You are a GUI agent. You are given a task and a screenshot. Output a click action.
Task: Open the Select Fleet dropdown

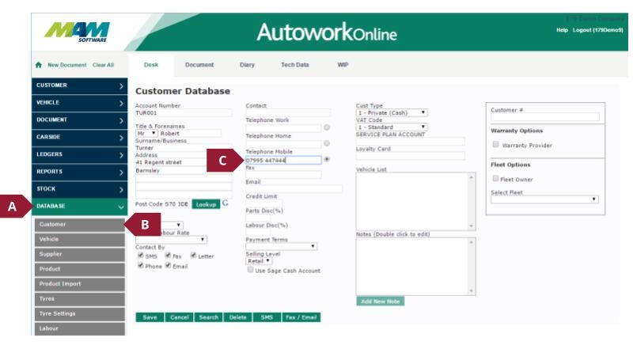[x=544, y=199]
